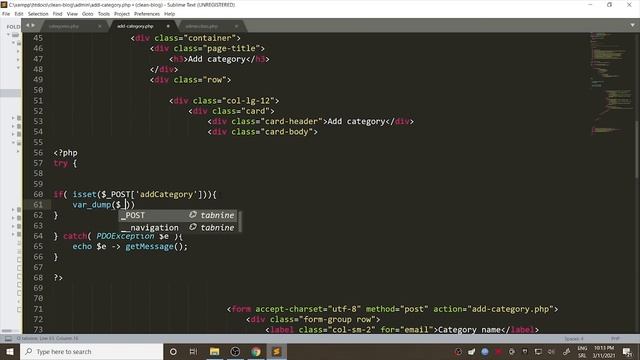Open the View menu
Screen dimensions: 640x360
click(x=72, y=14)
